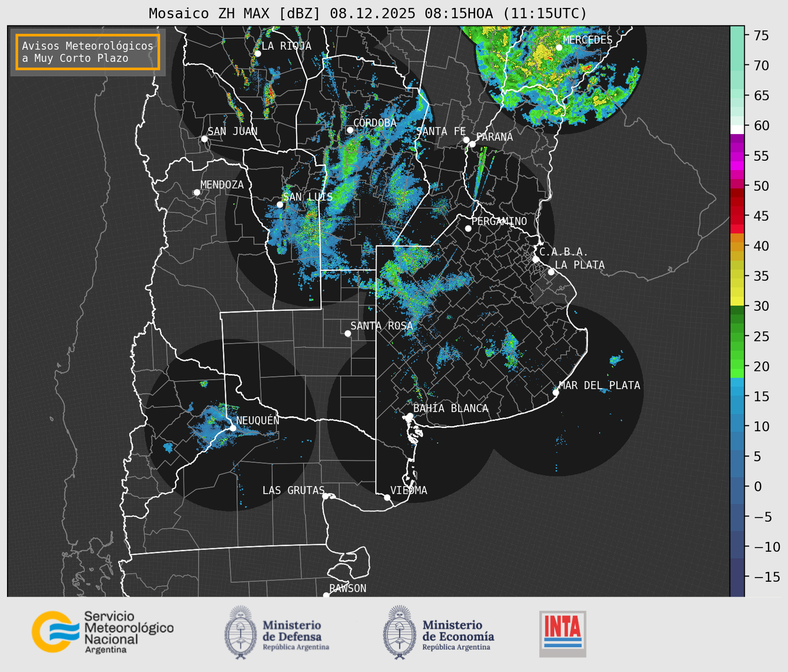Click the BAHÍA BLANCA city label

coord(451,408)
